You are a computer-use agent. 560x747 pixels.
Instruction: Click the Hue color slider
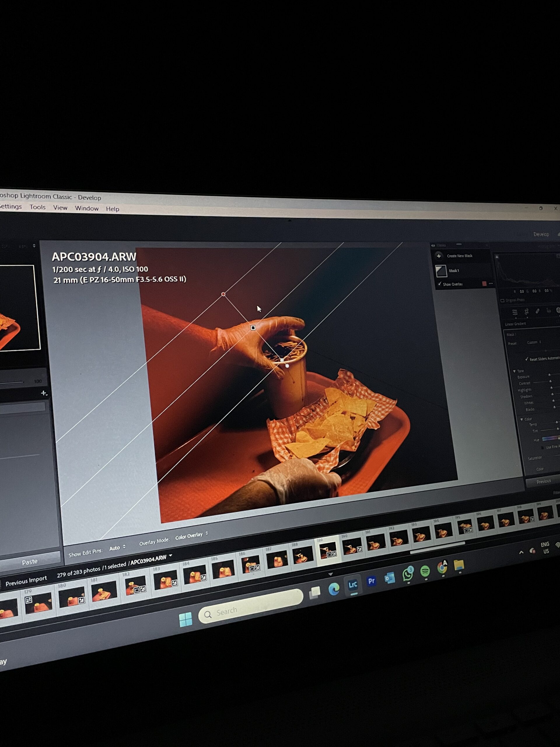tap(551, 438)
